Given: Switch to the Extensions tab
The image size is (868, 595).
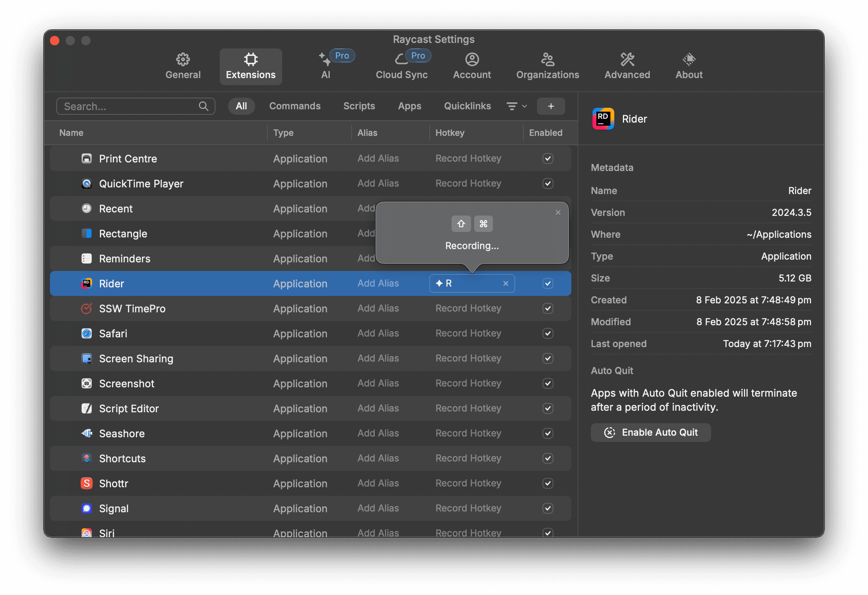Looking at the screenshot, I should tap(251, 66).
